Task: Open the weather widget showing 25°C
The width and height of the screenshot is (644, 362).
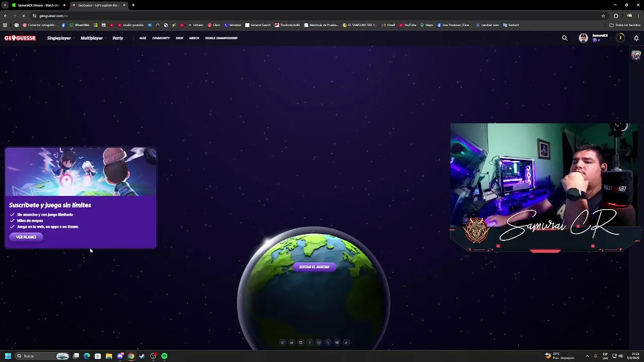Action: tap(560, 356)
